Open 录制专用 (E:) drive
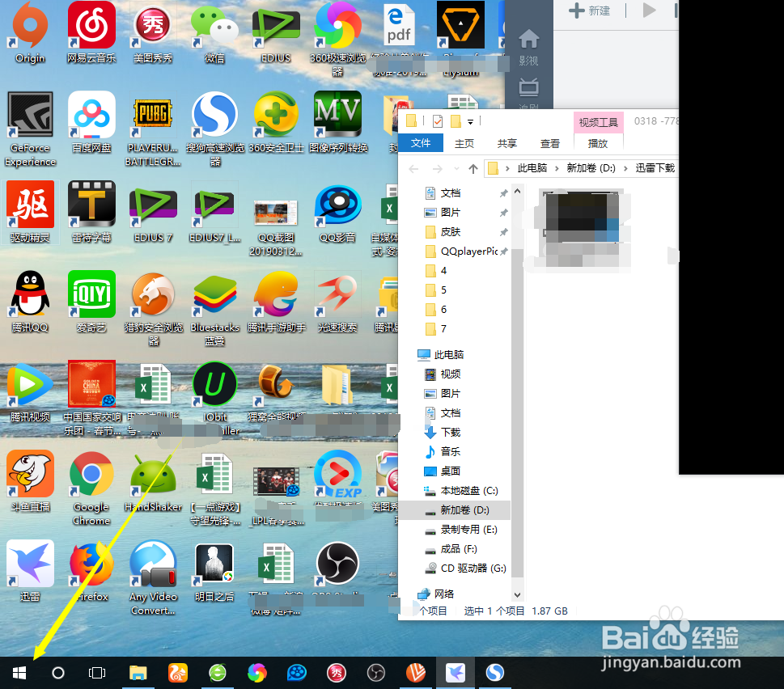Image resolution: width=784 pixels, height=689 pixels. click(461, 530)
